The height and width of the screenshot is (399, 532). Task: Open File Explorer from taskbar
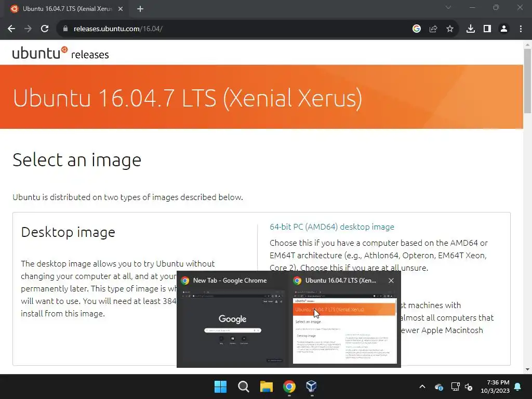[x=267, y=387]
